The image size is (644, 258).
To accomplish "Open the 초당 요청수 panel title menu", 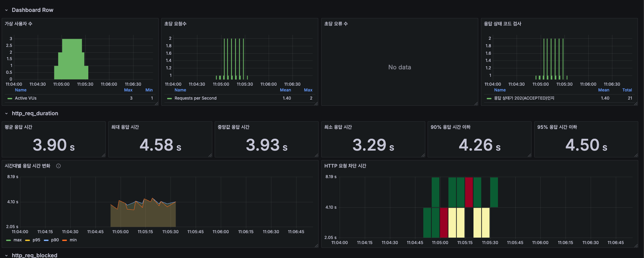I will coord(175,23).
